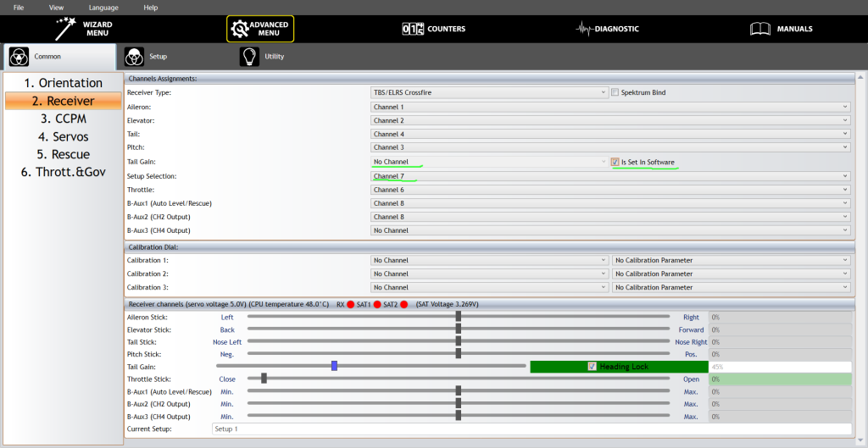Open the File menu
The image size is (868, 448).
pos(19,7)
